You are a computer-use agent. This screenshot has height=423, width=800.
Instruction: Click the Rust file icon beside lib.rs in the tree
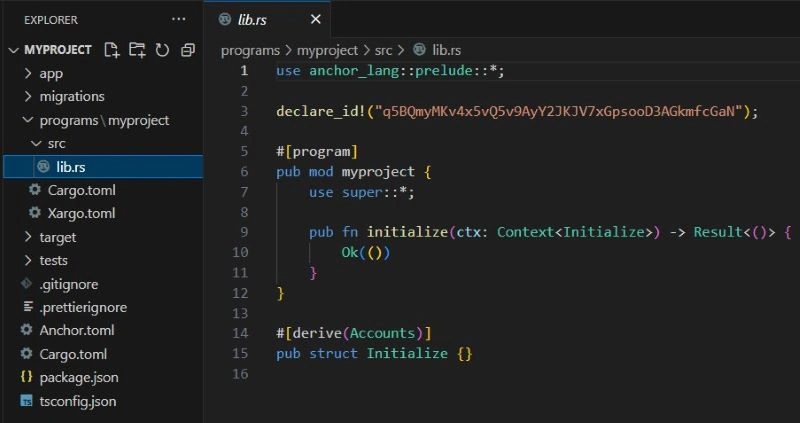(44, 166)
